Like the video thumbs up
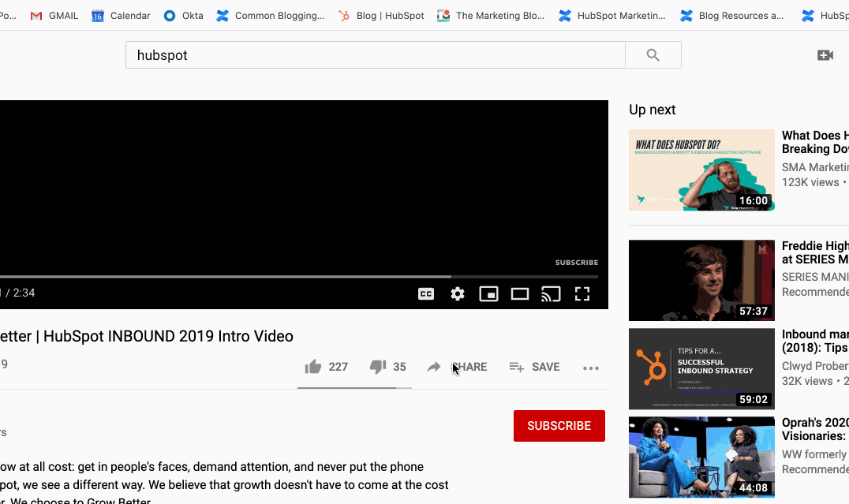The image size is (849, 504). [x=313, y=367]
